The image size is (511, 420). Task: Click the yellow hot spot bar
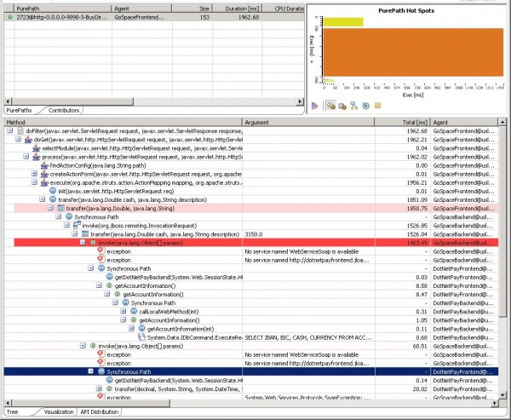[343, 22]
